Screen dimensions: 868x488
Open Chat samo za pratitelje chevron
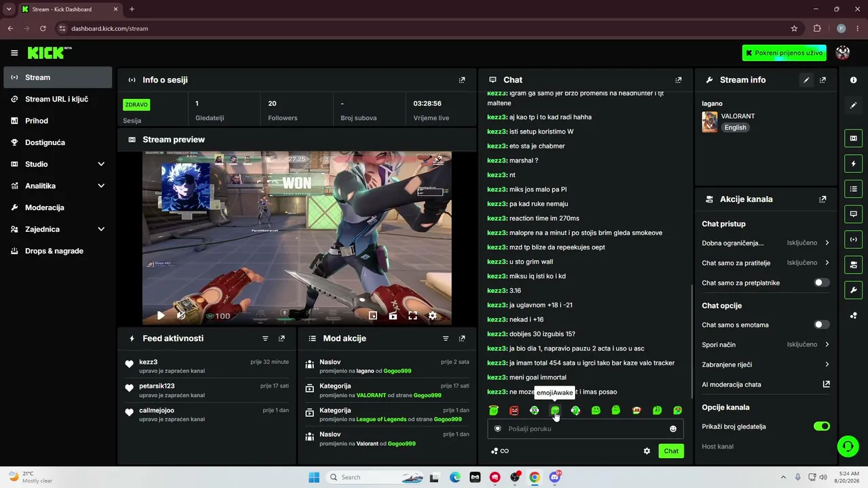[827, 262]
